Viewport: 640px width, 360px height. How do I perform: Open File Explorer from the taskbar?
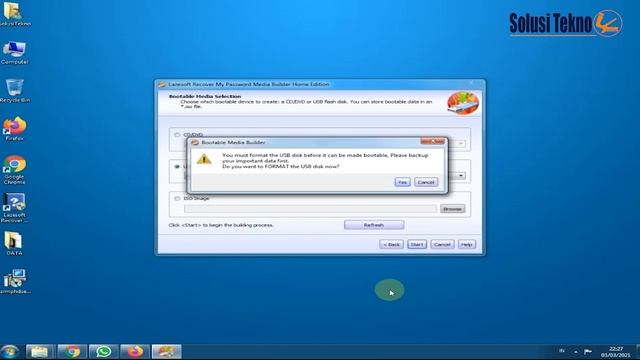(40, 351)
